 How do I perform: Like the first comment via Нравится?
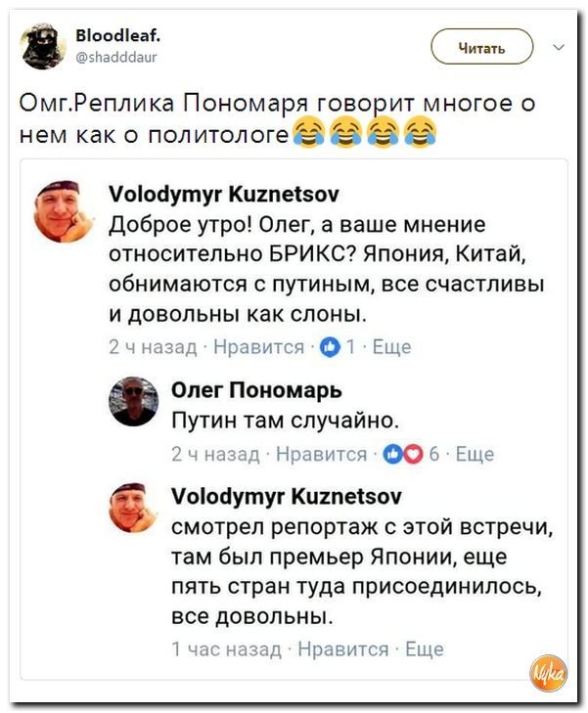point(258,347)
